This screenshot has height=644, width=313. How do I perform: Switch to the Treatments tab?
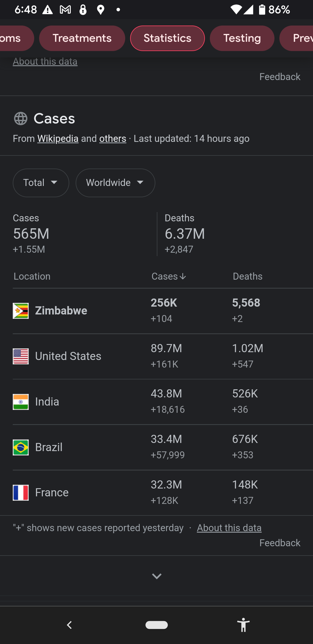(82, 38)
